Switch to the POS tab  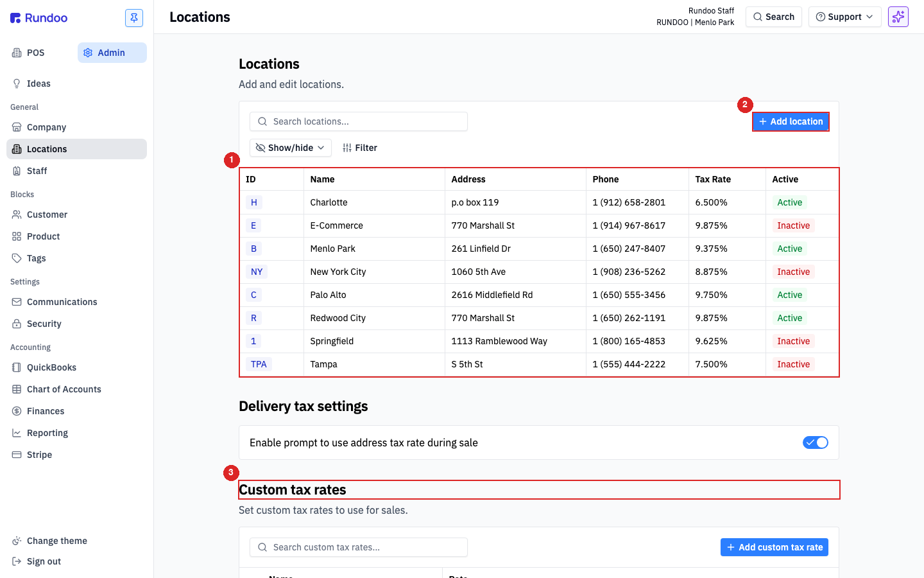coord(36,53)
